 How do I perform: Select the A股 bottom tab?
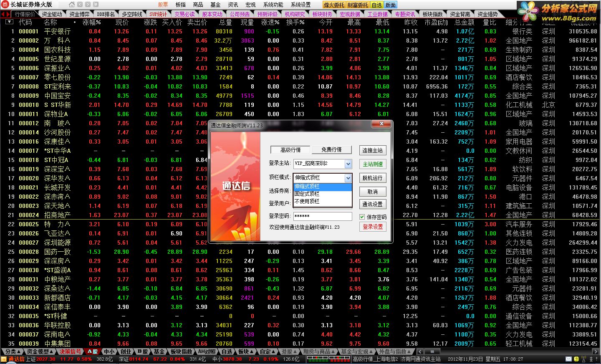[x=92, y=351]
